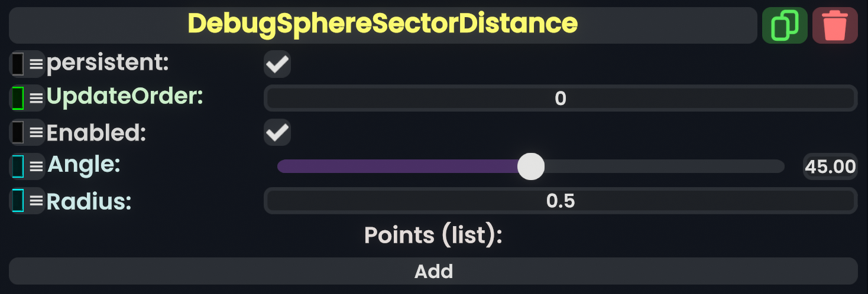Click the green slot icon left of UpdateOrder
The height and width of the screenshot is (294, 868).
(18, 97)
